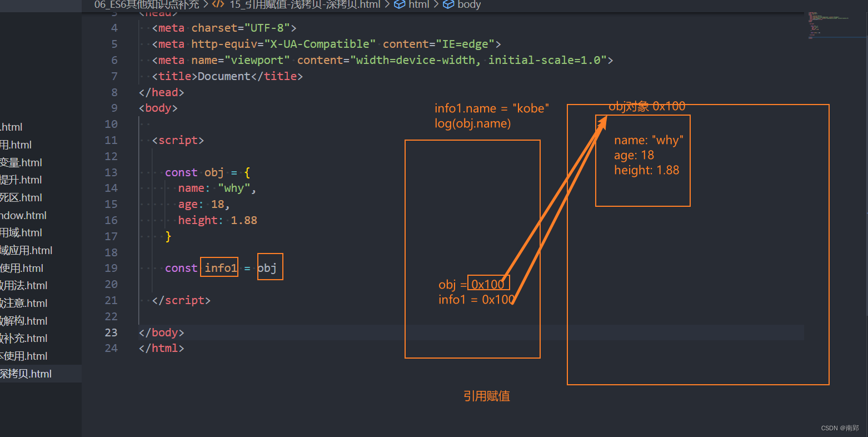Click the info1 variable in code

click(x=221, y=268)
